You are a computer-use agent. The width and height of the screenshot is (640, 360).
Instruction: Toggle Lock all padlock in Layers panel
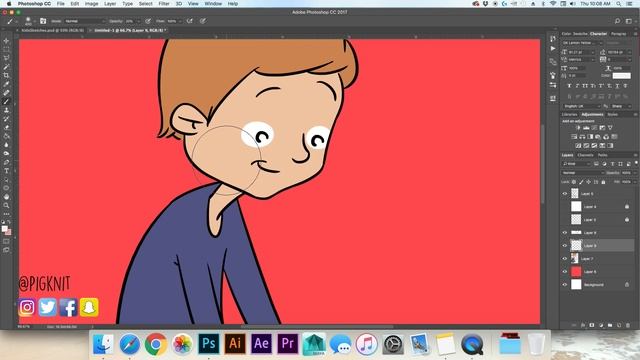[603, 182]
